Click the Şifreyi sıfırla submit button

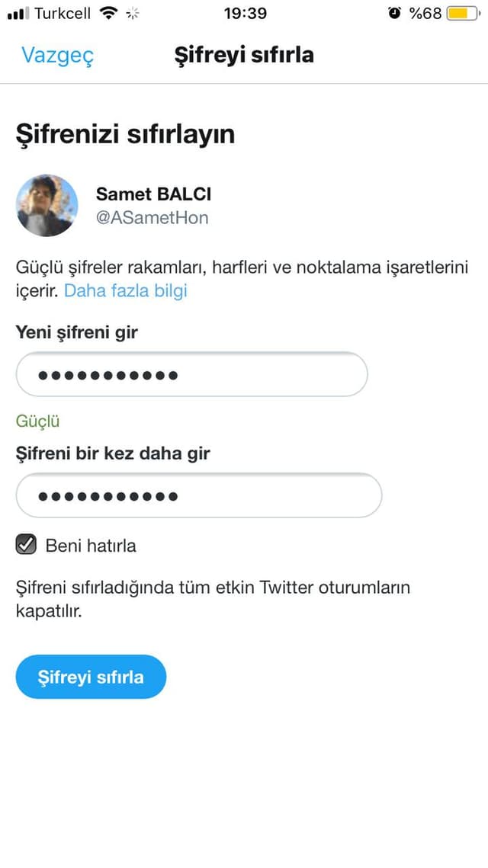tap(91, 677)
